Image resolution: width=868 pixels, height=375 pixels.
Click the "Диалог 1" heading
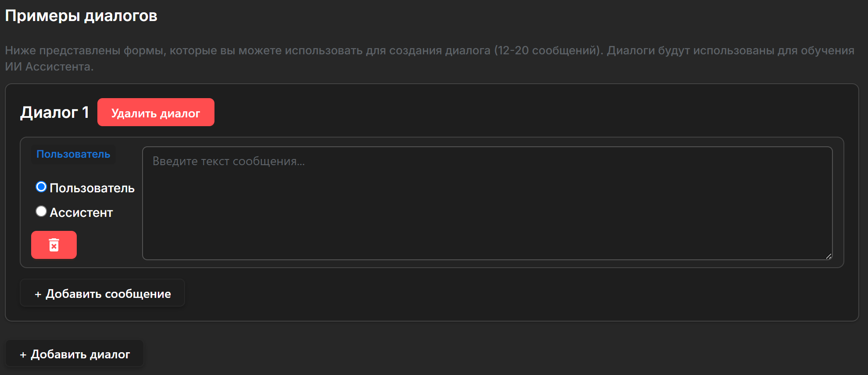[x=55, y=113]
